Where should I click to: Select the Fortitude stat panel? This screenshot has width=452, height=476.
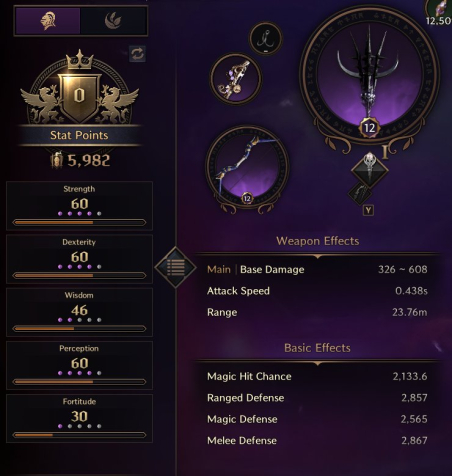coord(79,418)
